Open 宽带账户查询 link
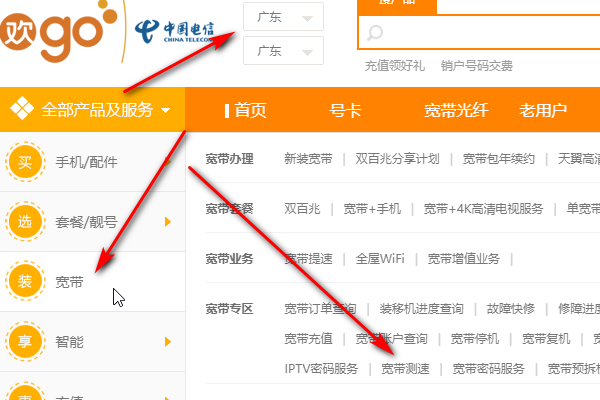600x400 pixels. [x=391, y=339]
